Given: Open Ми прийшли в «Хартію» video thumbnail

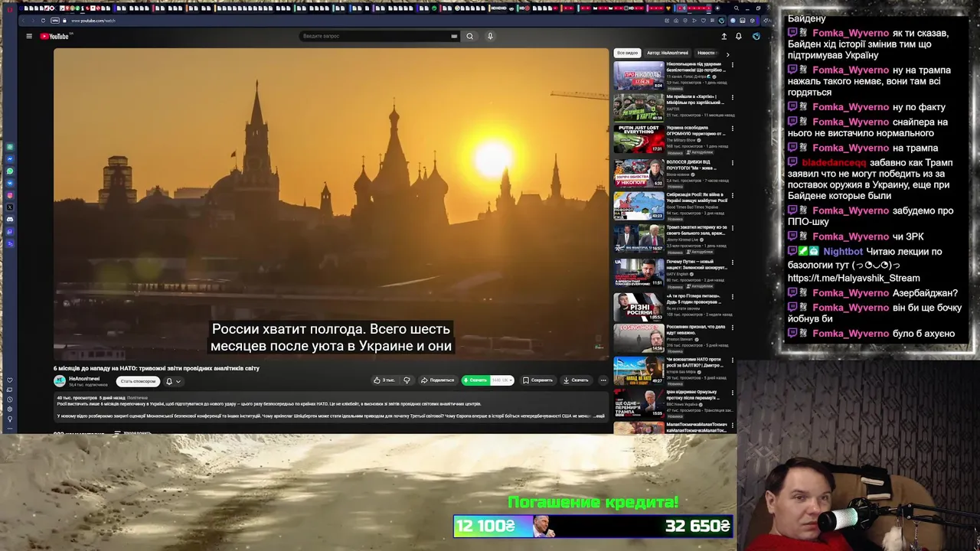Looking at the screenshot, I should pyautogui.click(x=639, y=108).
